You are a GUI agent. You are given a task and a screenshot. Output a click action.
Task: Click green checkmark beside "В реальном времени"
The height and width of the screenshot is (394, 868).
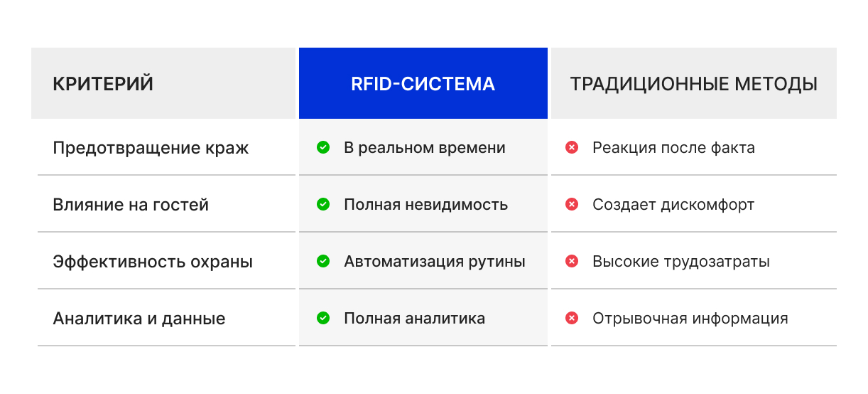(323, 148)
